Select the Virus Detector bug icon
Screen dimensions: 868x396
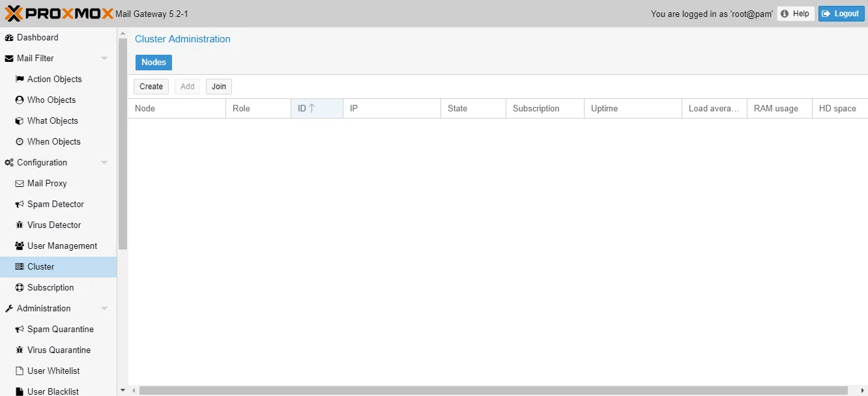click(x=19, y=225)
